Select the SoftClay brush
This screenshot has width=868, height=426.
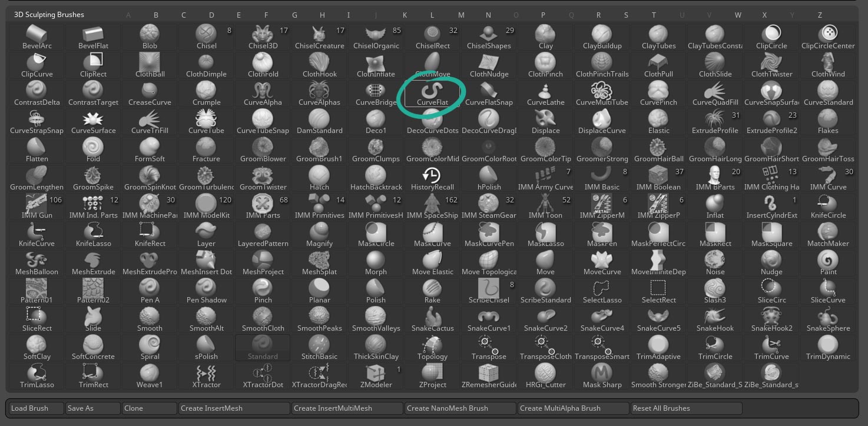click(37, 348)
